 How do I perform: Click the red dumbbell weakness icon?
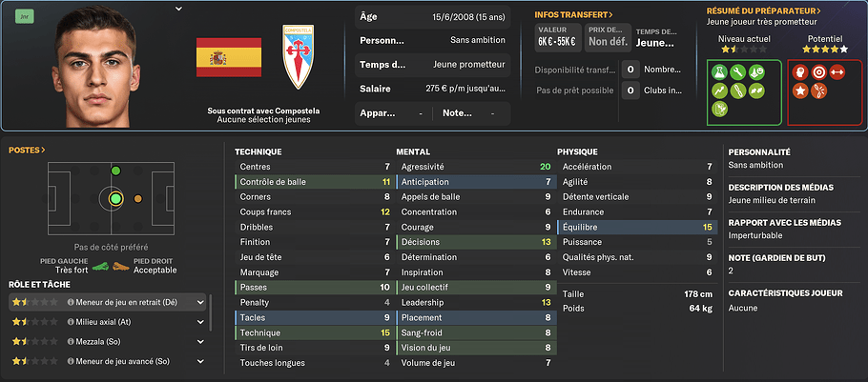837,72
